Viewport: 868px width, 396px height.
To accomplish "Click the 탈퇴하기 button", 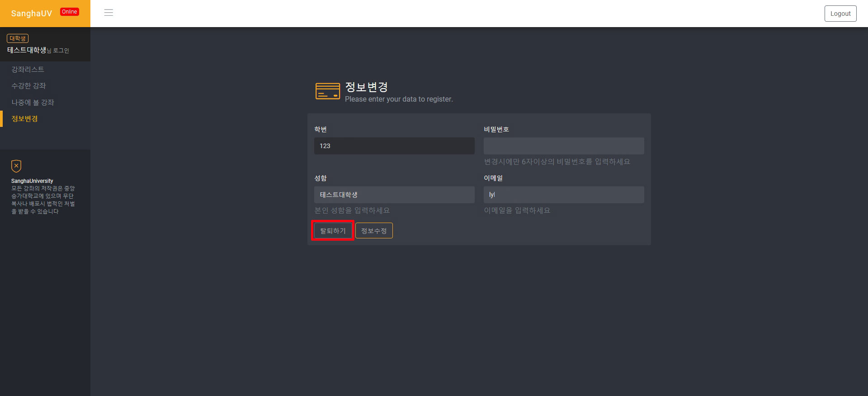I will (333, 231).
